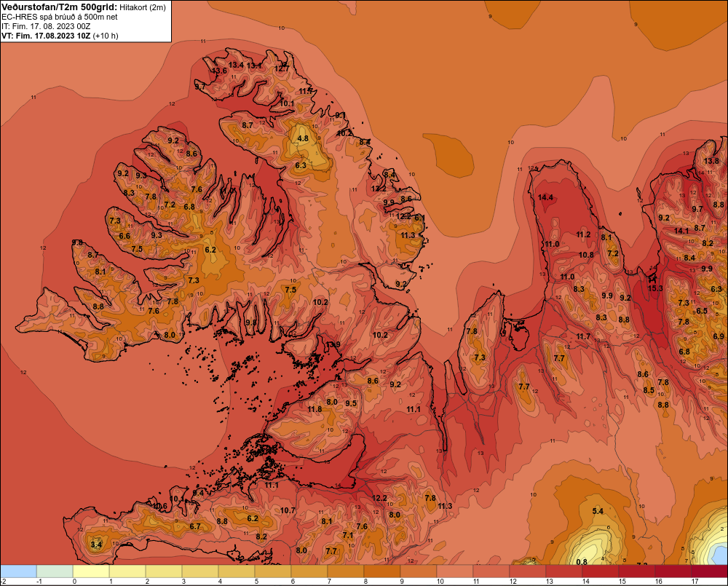This screenshot has height=586, width=728.
Task: Click the legend tick label 17
Action: pyautogui.click(x=695, y=582)
